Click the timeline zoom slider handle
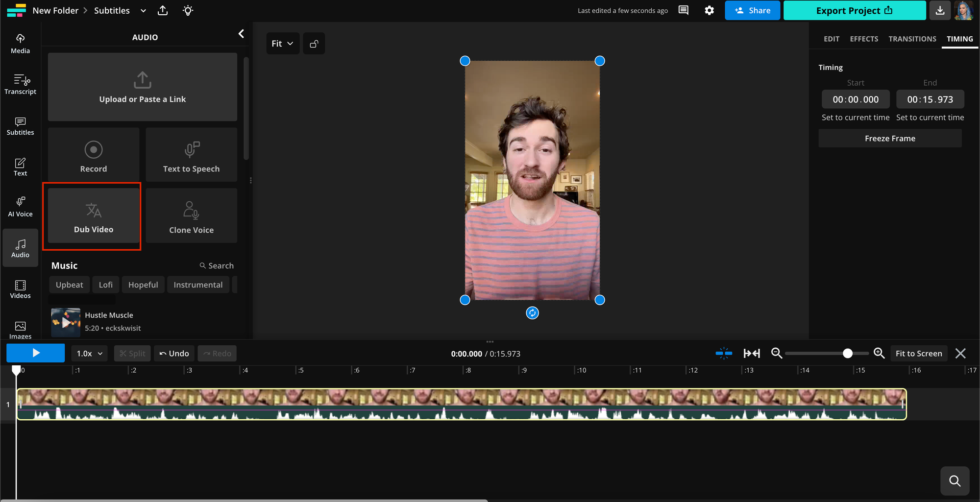 click(x=847, y=353)
